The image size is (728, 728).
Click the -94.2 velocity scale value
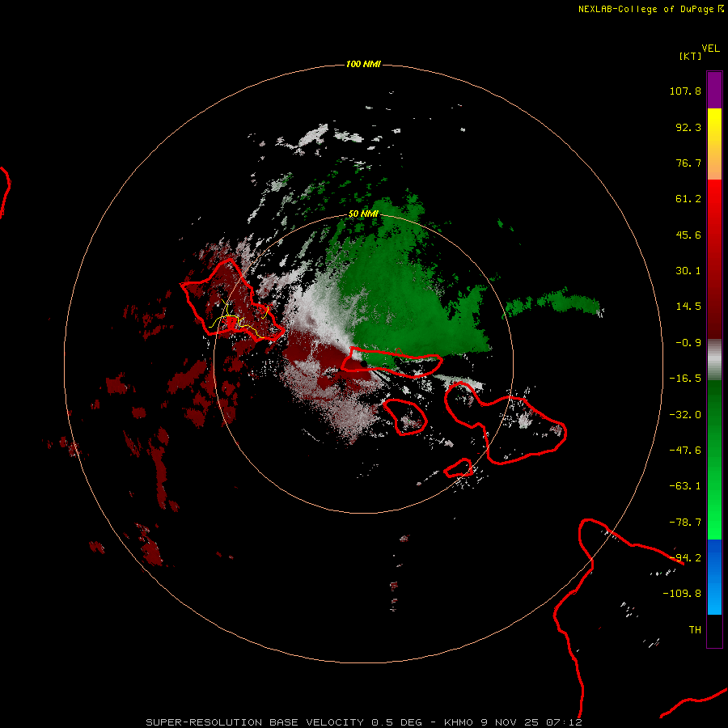(685, 558)
